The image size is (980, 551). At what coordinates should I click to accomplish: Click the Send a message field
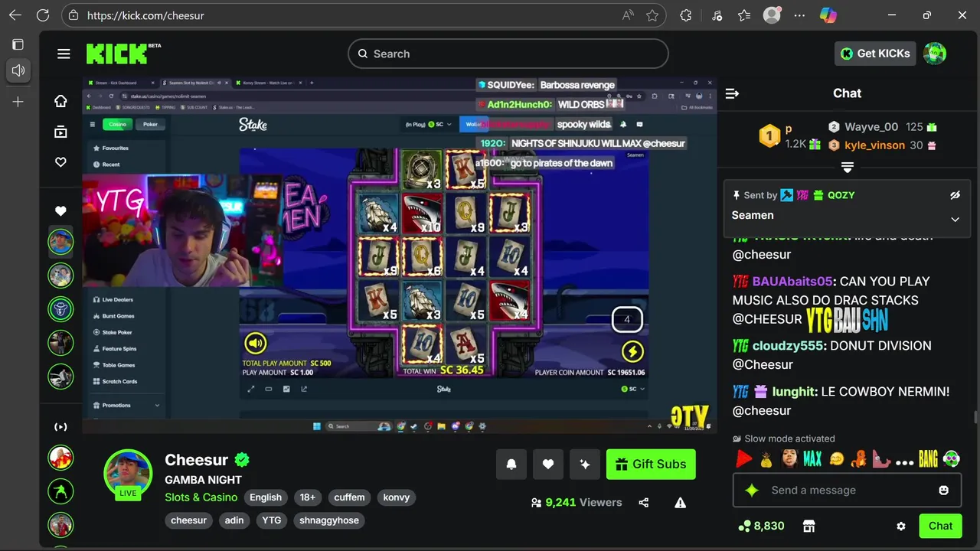848,490
